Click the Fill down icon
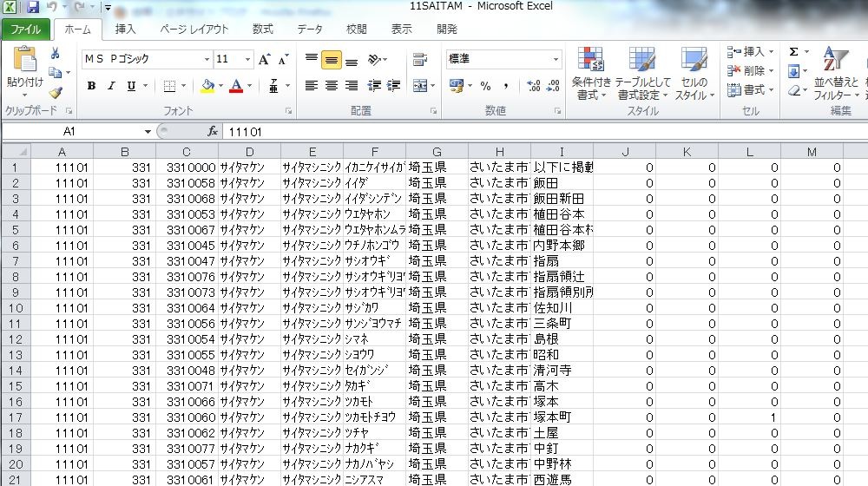 (794, 71)
